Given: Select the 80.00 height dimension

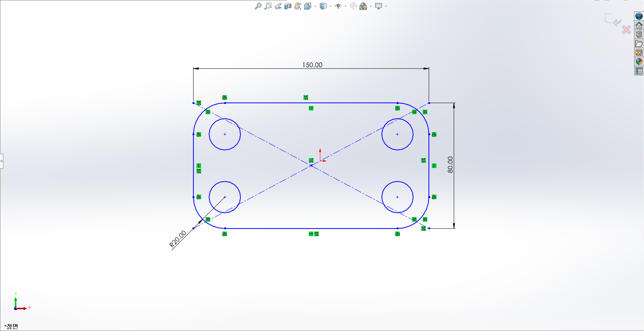Looking at the screenshot, I should (451, 165).
